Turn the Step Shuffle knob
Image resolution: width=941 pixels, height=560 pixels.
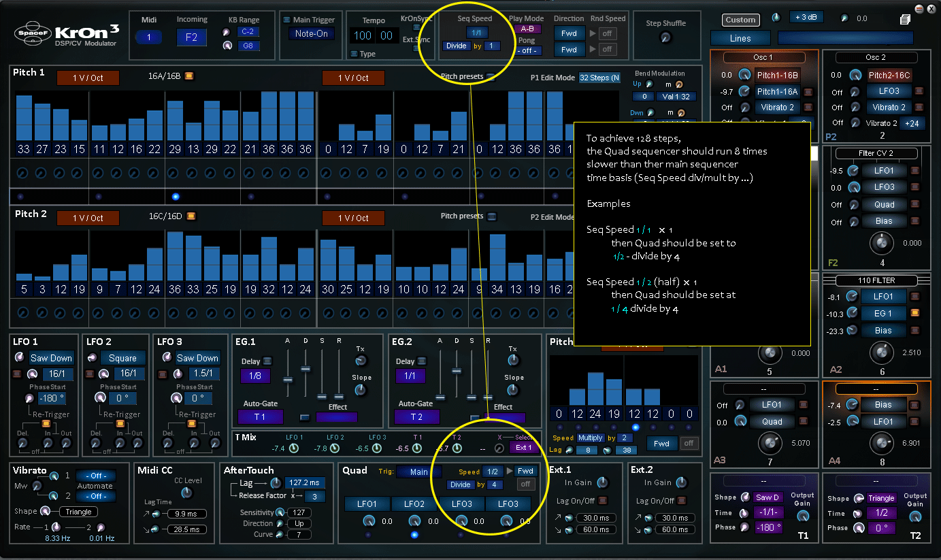pos(665,38)
